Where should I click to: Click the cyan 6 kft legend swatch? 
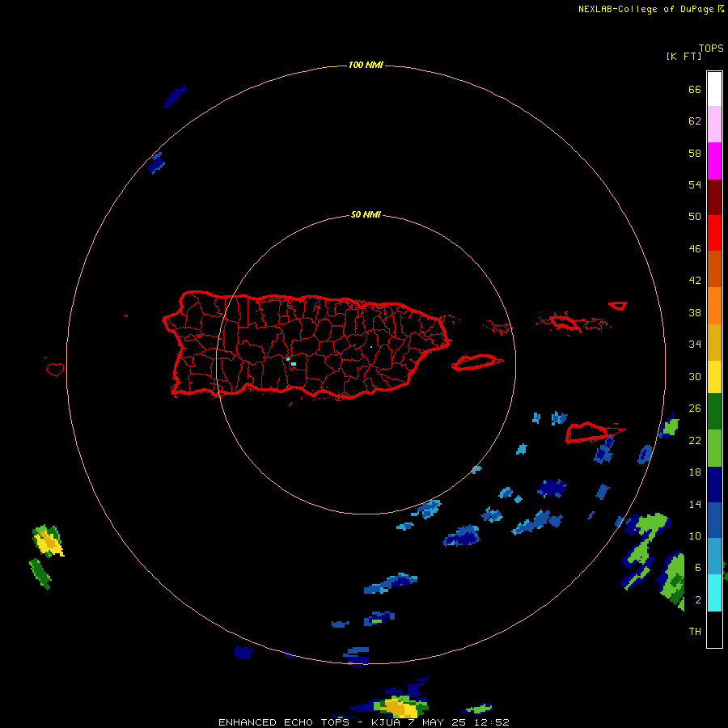[x=714, y=592]
